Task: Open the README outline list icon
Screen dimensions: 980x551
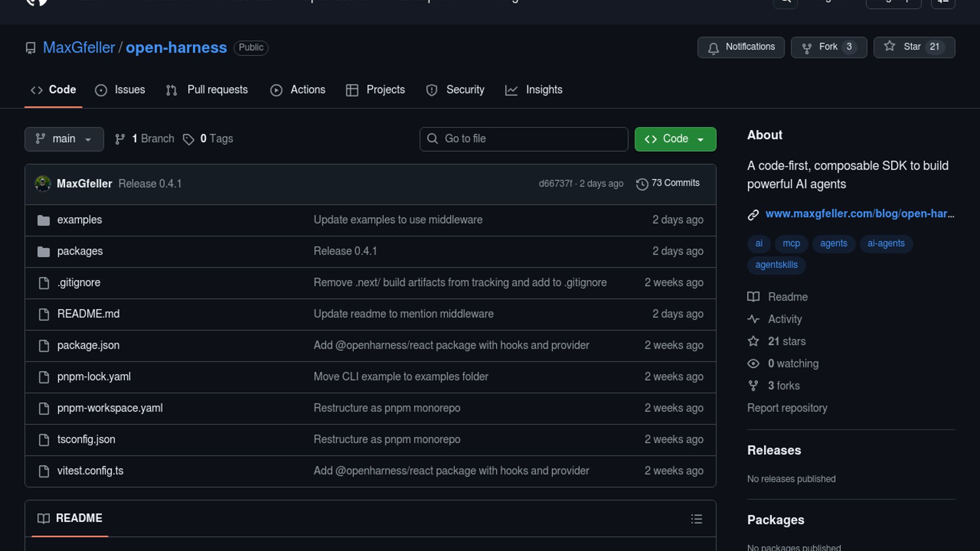Action: point(696,519)
